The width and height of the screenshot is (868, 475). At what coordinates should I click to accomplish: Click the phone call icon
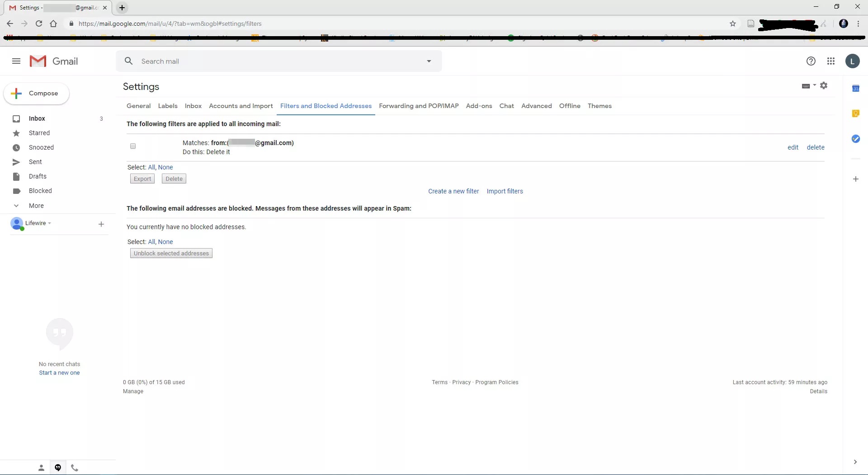(75, 468)
